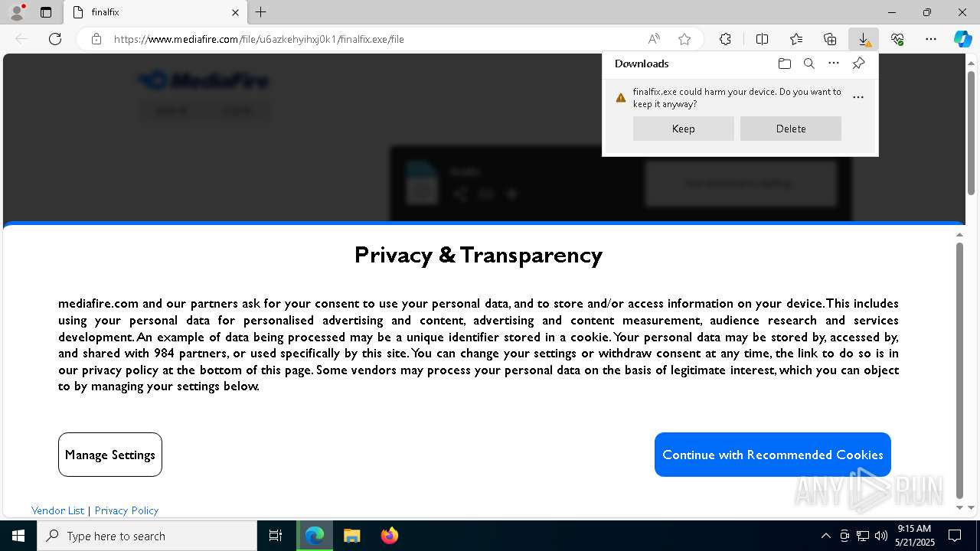Image resolution: width=980 pixels, height=551 pixels.
Task: Show hidden system tray icons
Action: 825,536
